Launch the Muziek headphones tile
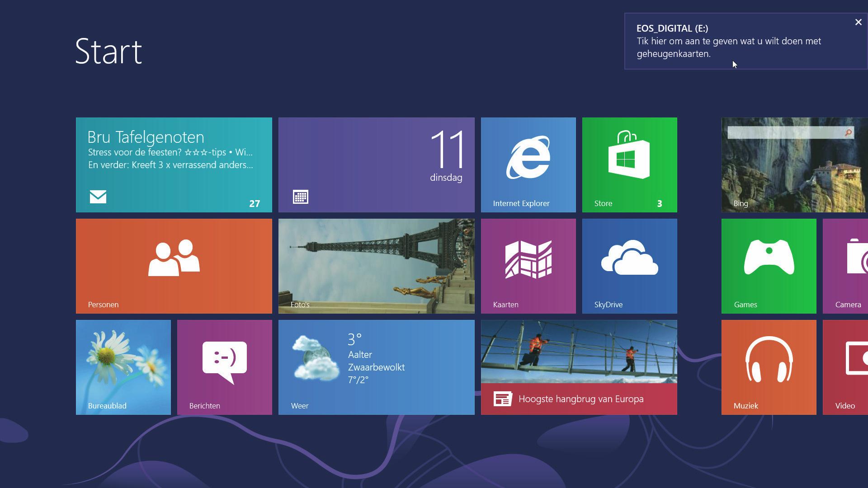Viewport: 868px width, 488px height. click(x=769, y=367)
